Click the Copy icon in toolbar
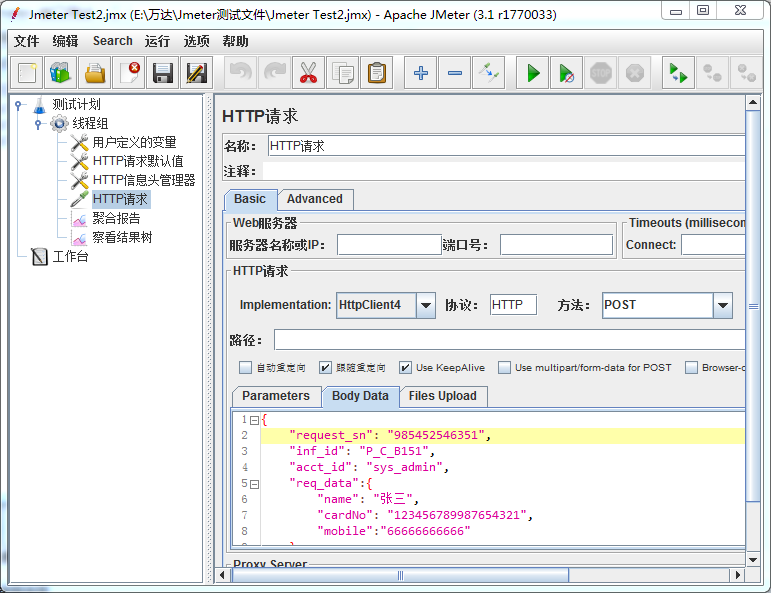Viewport: 771px width, 593px height. (x=343, y=73)
